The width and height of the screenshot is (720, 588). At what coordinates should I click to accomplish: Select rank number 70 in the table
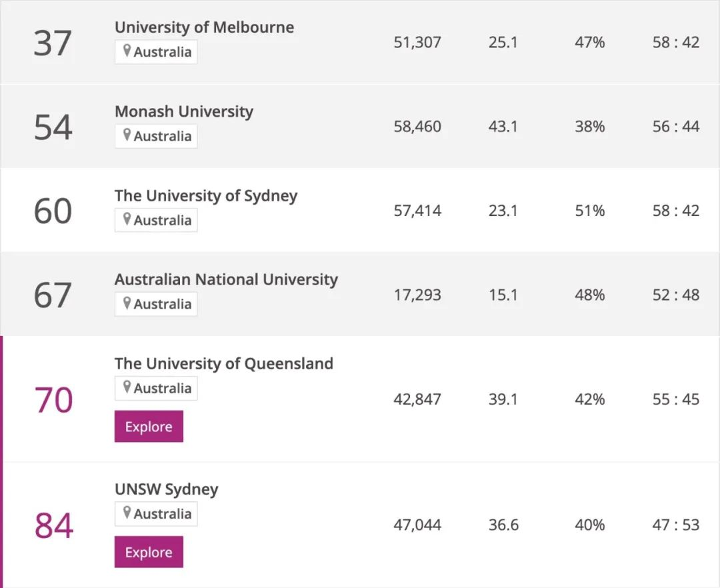click(53, 399)
